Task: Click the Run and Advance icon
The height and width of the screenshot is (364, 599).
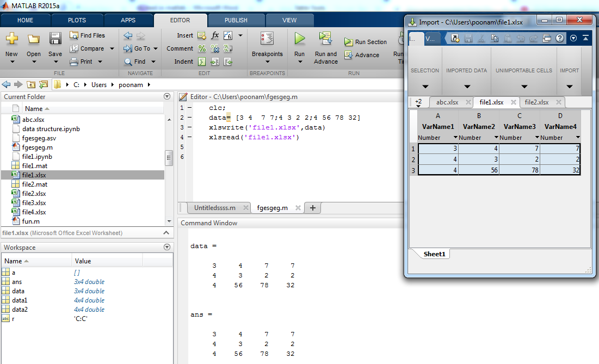Action: click(326, 39)
